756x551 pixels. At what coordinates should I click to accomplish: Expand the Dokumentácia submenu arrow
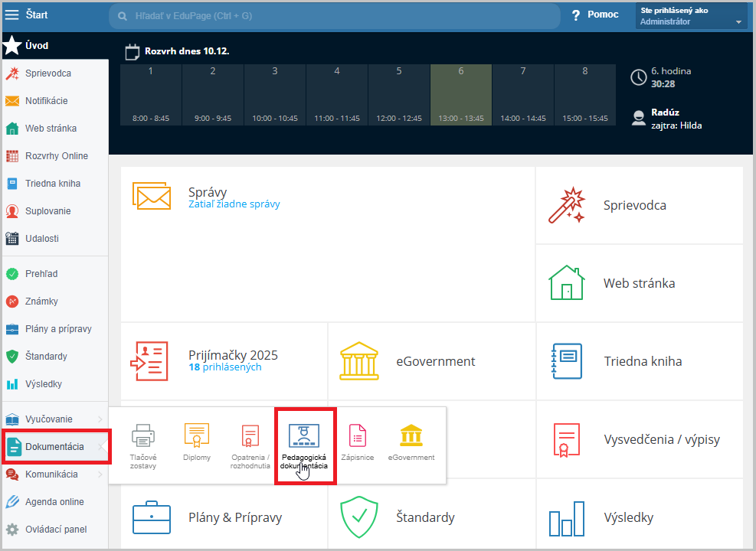point(100,447)
